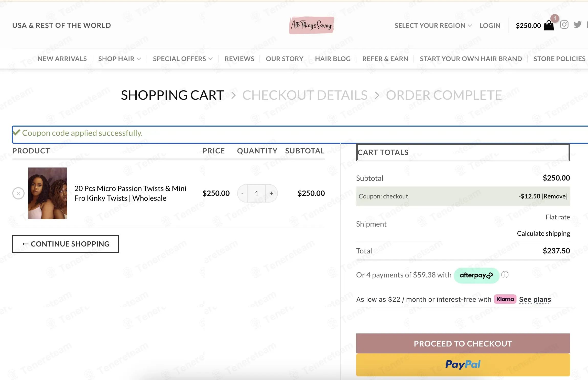Image resolution: width=588 pixels, height=380 pixels.
Task: Open the Twitter bird icon
Action: pos(578,25)
